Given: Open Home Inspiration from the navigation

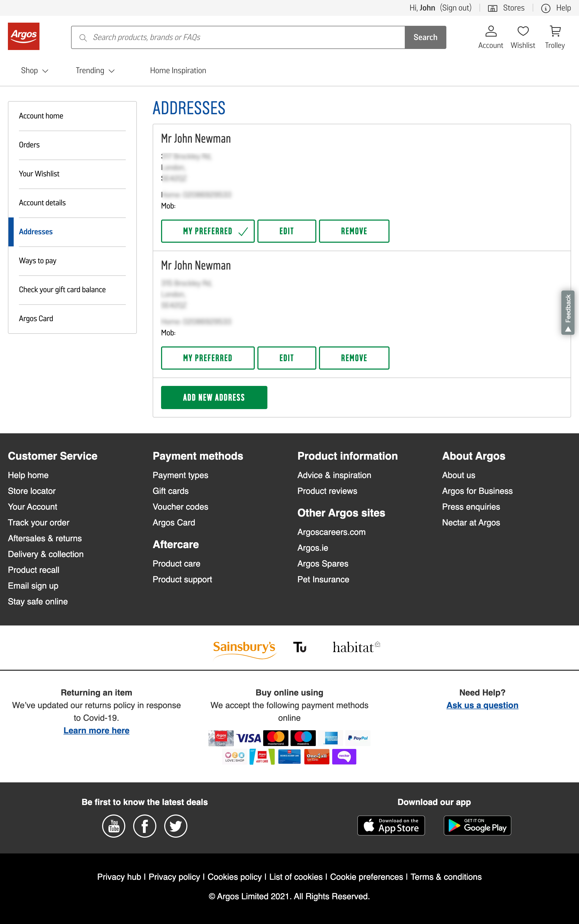Looking at the screenshot, I should [x=178, y=71].
